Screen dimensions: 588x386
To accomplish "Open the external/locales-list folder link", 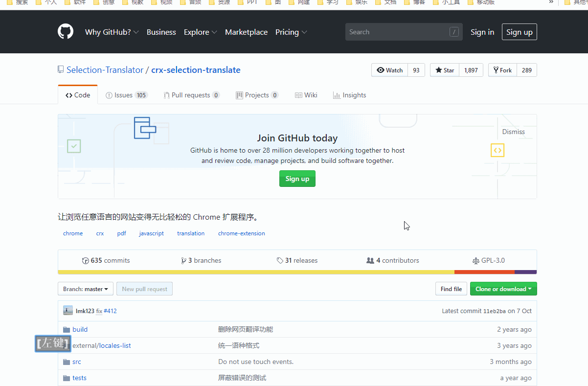I will (x=102, y=345).
